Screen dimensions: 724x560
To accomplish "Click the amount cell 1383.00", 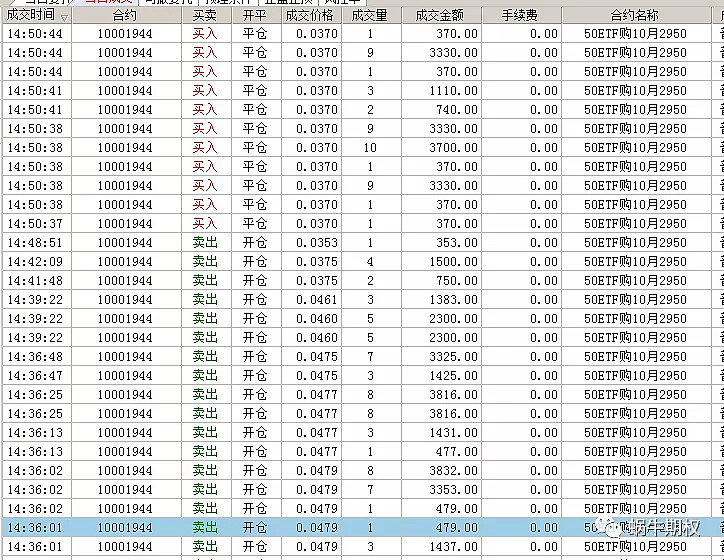I will [453, 300].
